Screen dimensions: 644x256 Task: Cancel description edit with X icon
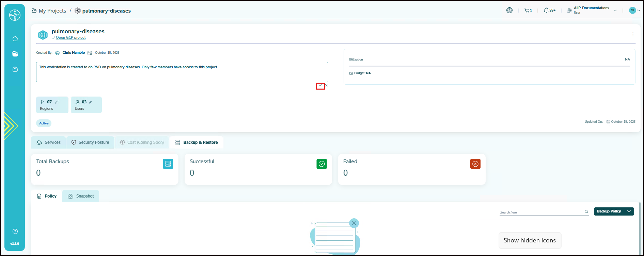pos(326,86)
